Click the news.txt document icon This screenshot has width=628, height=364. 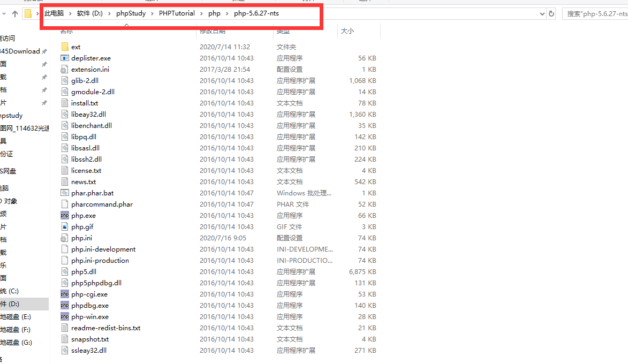click(x=64, y=181)
